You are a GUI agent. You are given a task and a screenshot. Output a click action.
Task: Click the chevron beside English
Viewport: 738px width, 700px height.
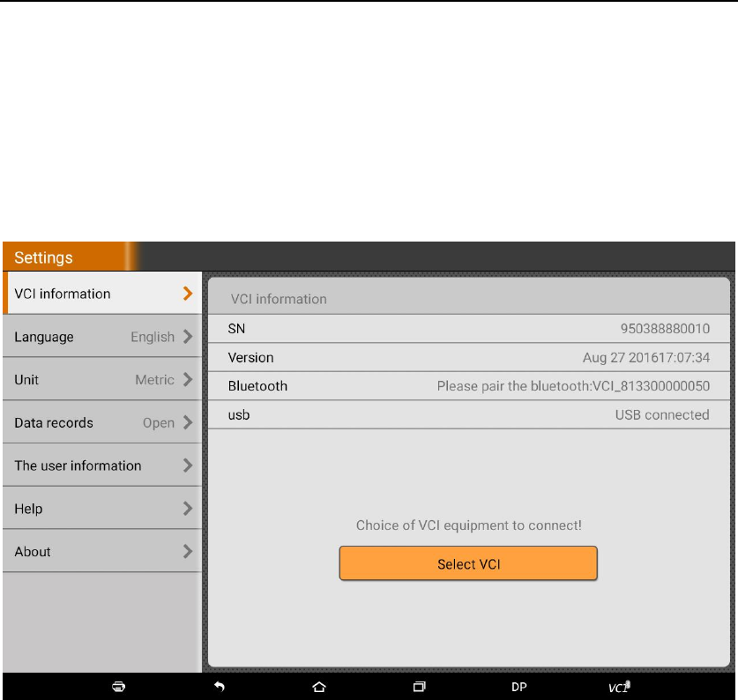[188, 336]
